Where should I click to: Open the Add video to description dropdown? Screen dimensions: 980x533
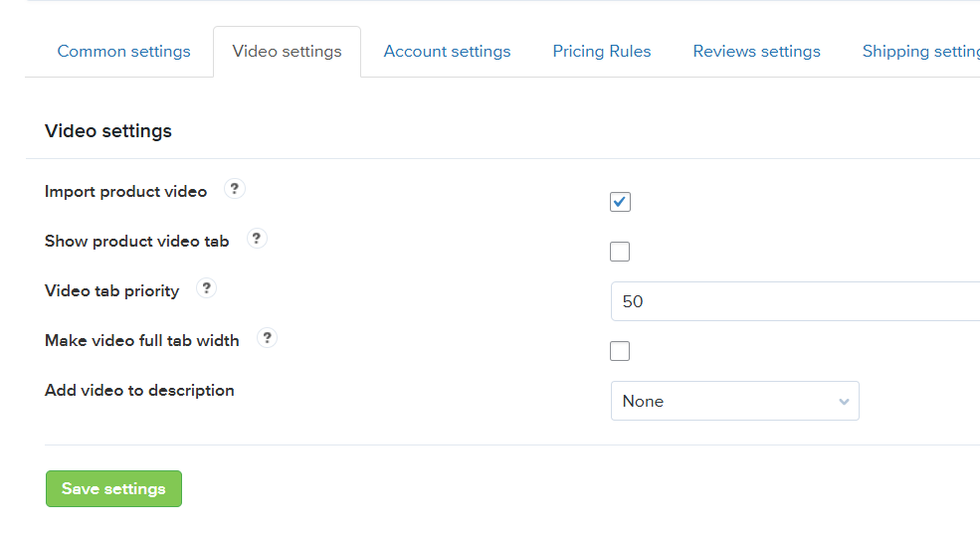coord(734,401)
